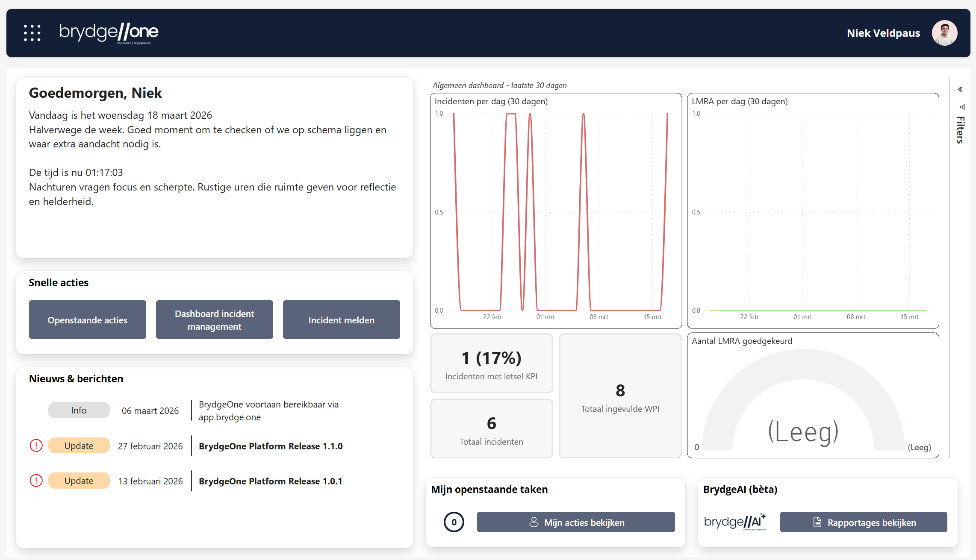
Task: Click the filter icon above the Filters label
Action: coord(961,107)
